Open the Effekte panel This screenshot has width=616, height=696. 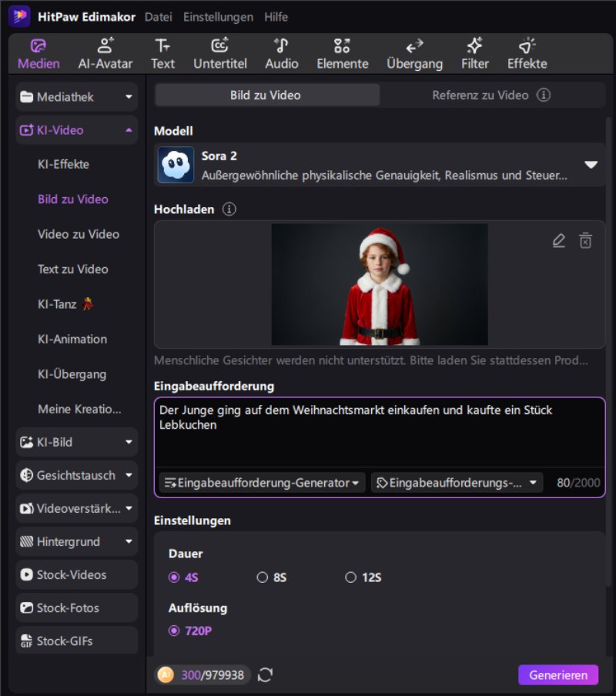tap(527, 53)
